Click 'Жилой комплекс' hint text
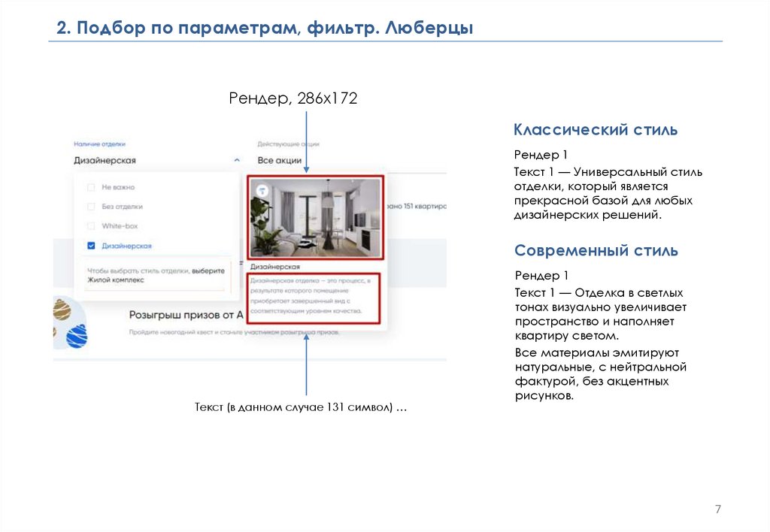 tap(115, 280)
